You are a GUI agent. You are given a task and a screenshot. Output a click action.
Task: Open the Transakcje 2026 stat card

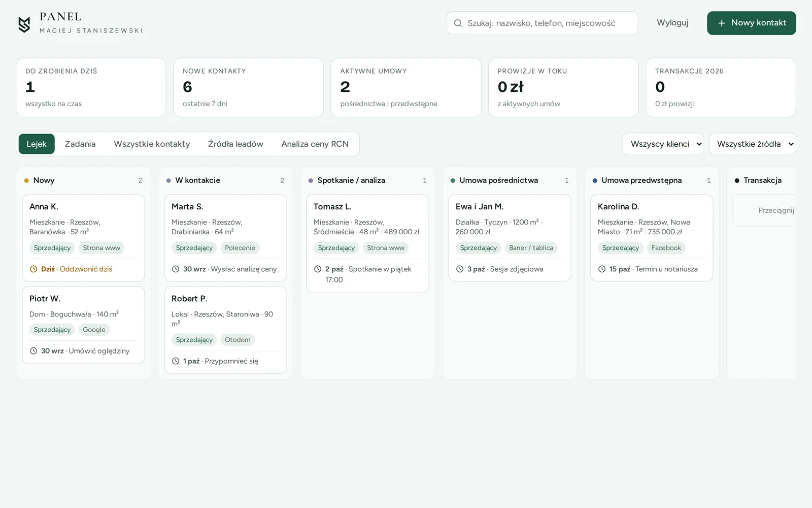coord(721,87)
